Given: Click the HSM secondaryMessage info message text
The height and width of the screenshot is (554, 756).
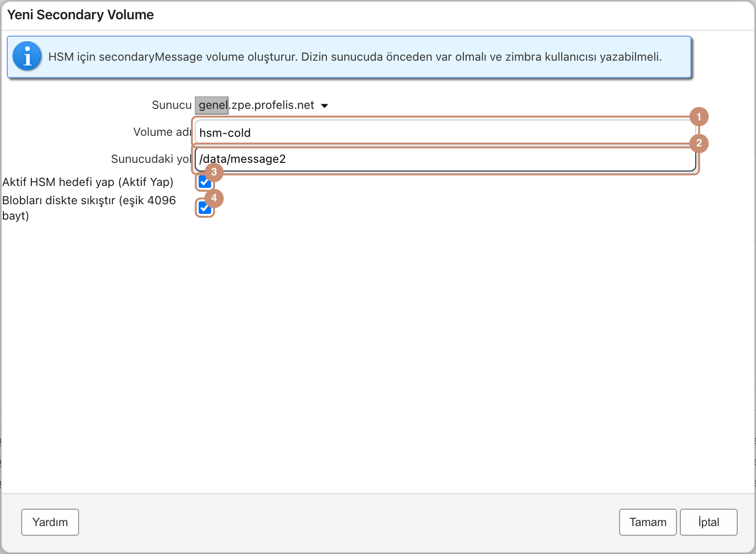Looking at the screenshot, I should (355, 57).
